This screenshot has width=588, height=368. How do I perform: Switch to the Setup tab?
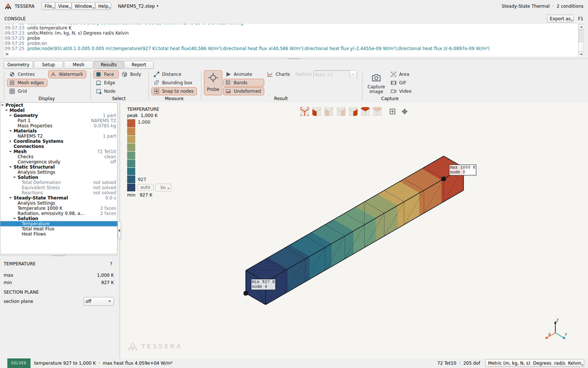48,64
